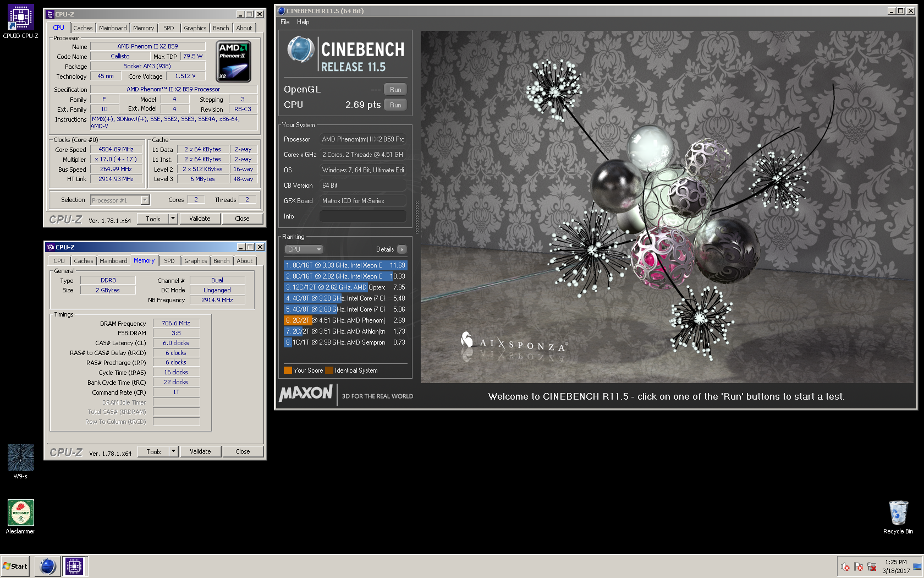924x578 pixels.
Task: Click the show desktop icon in tray
Action: click(x=917, y=566)
